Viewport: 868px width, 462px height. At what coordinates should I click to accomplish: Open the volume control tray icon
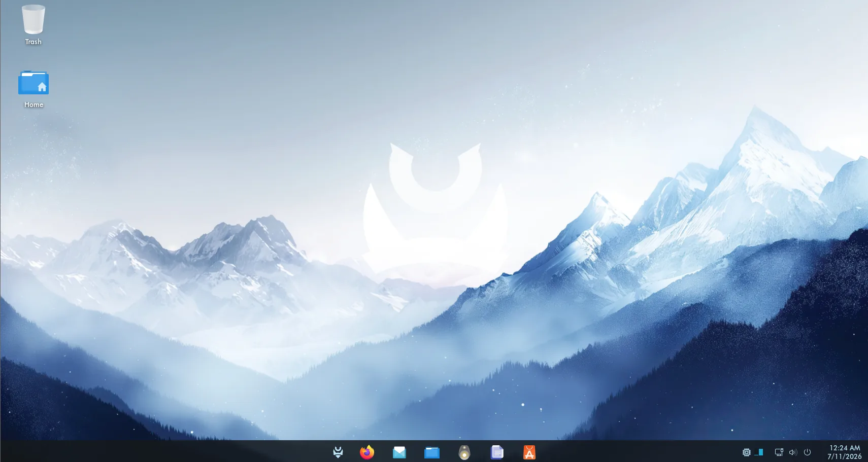(x=793, y=452)
